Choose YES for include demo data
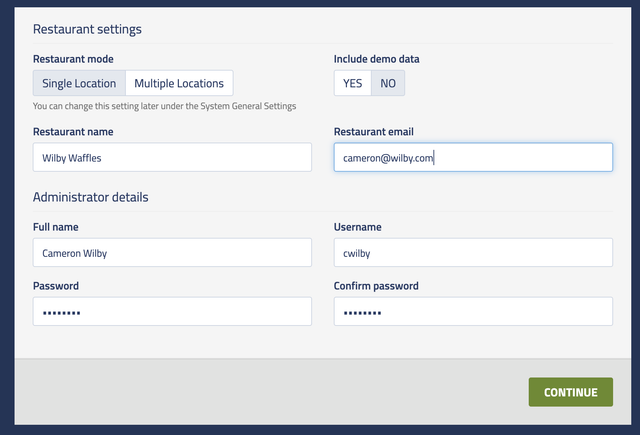 [x=352, y=83]
